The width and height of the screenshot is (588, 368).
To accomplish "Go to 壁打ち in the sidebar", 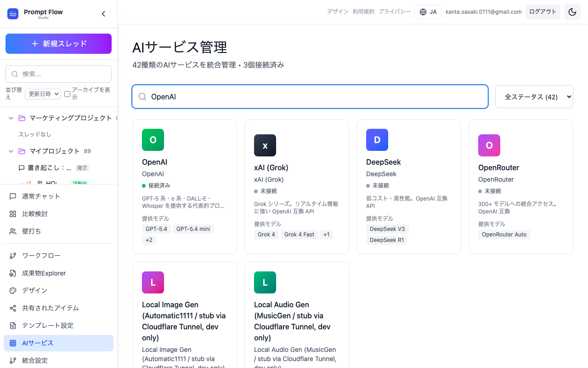I will tap(58, 231).
